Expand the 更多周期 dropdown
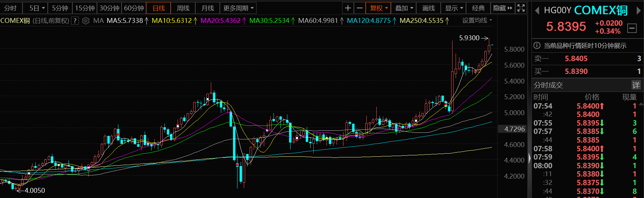The height and width of the screenshot is (198, 644). pos(238,8)
